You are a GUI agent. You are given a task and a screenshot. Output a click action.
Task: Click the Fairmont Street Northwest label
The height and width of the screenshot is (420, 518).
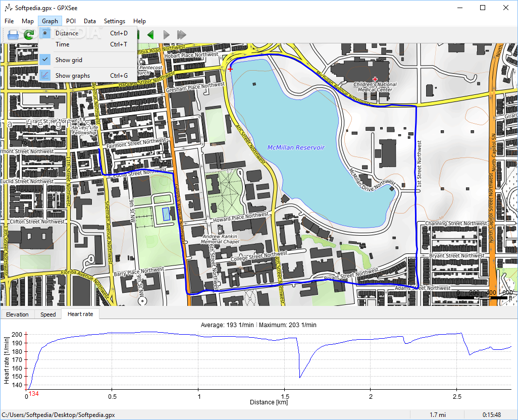tap(136, 143)
